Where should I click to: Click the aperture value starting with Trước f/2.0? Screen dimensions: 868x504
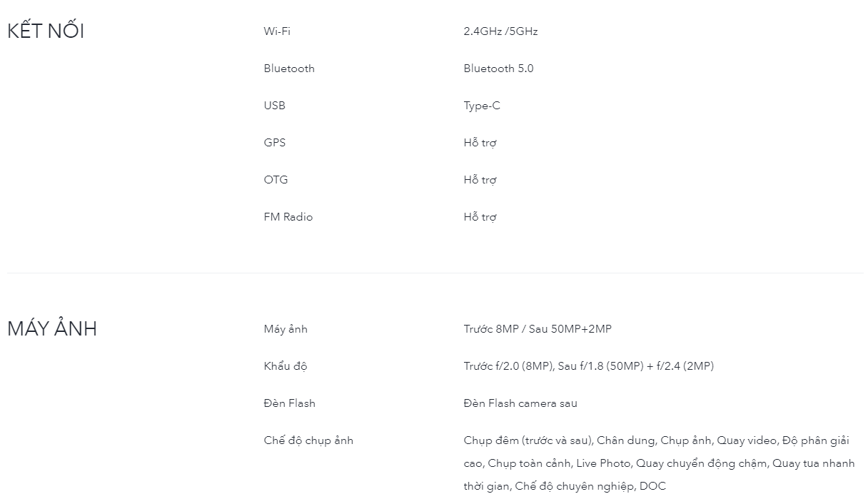pos(588,366)
